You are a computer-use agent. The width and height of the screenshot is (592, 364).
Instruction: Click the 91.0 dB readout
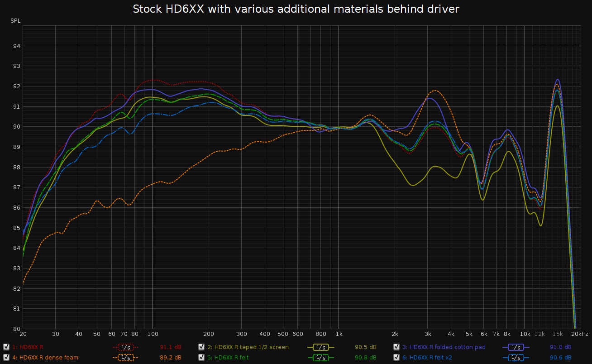561,347
